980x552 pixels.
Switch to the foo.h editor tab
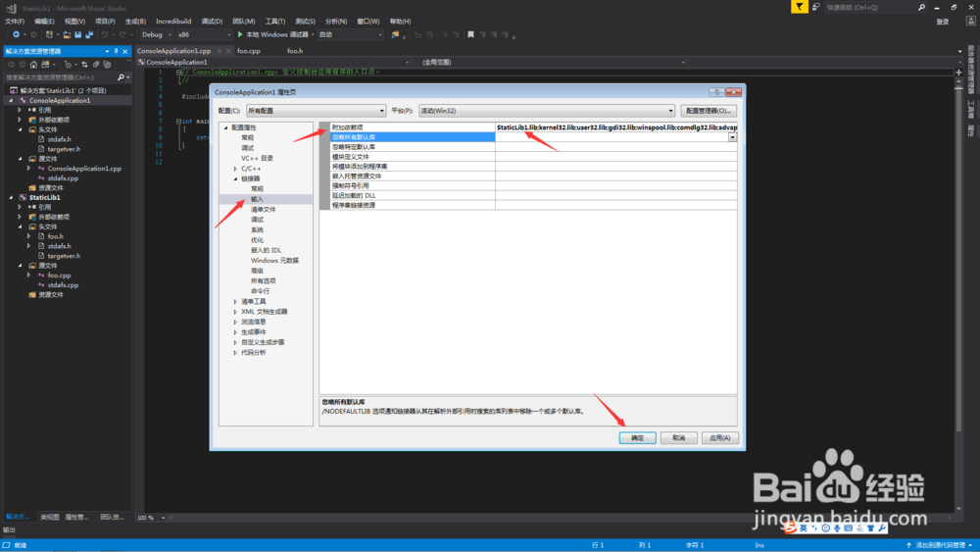(x=295, y=51)
